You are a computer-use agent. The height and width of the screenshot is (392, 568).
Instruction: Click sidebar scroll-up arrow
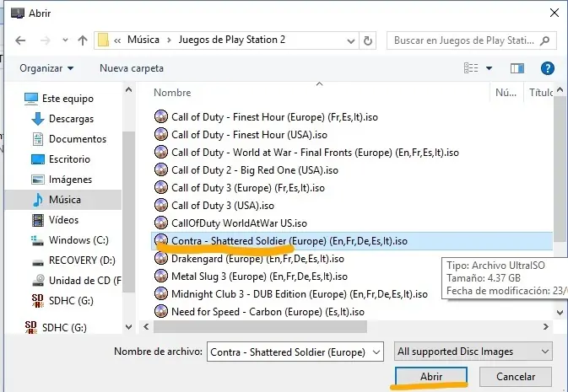(x=128, y=89)
